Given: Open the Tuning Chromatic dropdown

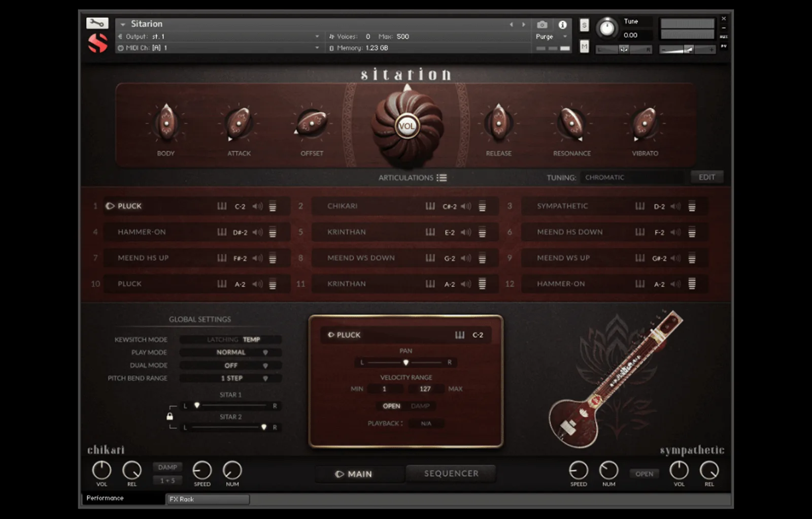Looking at the screenshot, I should click(x=632, y=177).
